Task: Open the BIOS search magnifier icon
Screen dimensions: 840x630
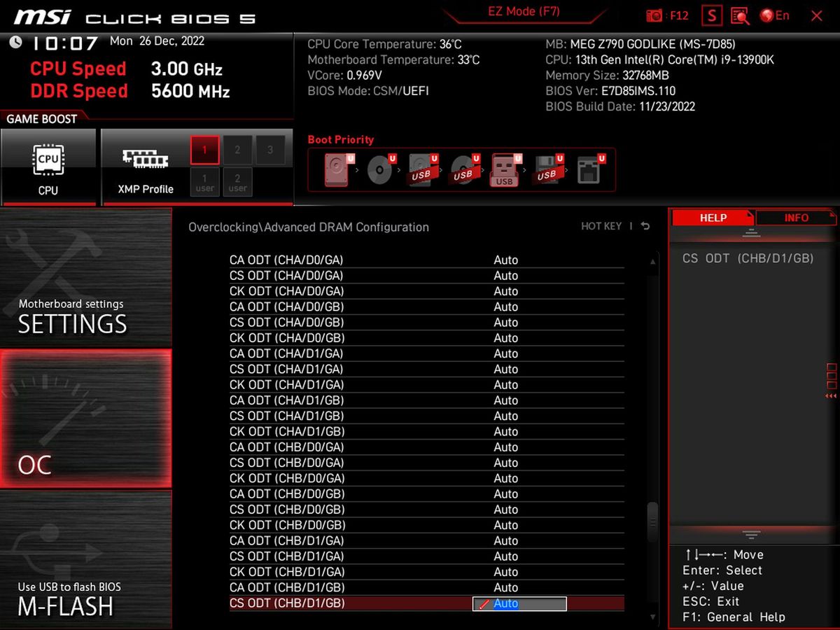Action: (x=740, y=15)
